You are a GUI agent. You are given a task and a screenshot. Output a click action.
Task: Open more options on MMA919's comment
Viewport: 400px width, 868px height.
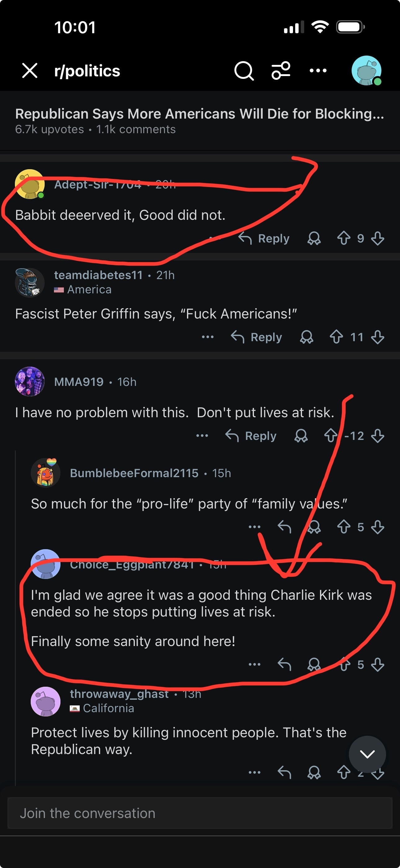[x=202, y=436]
